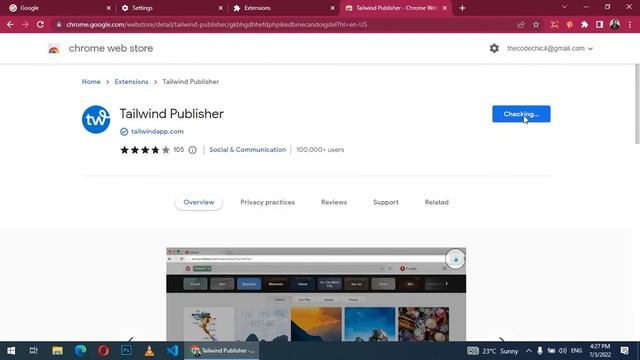Click the ENG language indicator
This screenshot has height=360, width=640.
(576, 351)
